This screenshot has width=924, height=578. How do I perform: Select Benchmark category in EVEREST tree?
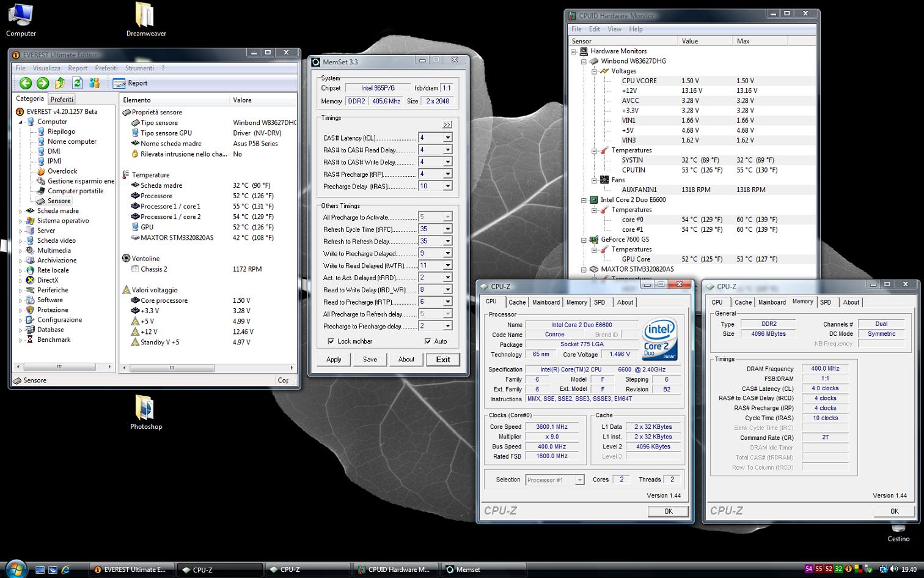click(x=54, y=339)
